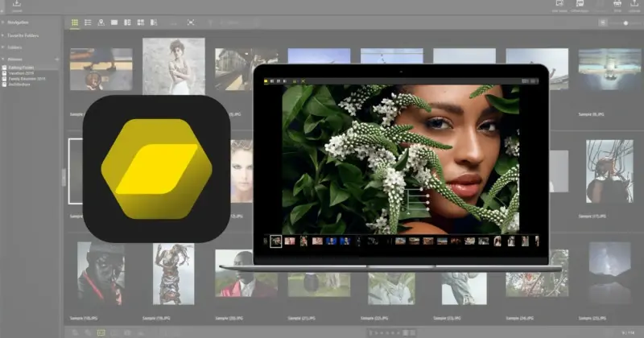644x338 pixels.
Task: Click the yellow NX Studio app logo
Action: click(x=157, y=168)
